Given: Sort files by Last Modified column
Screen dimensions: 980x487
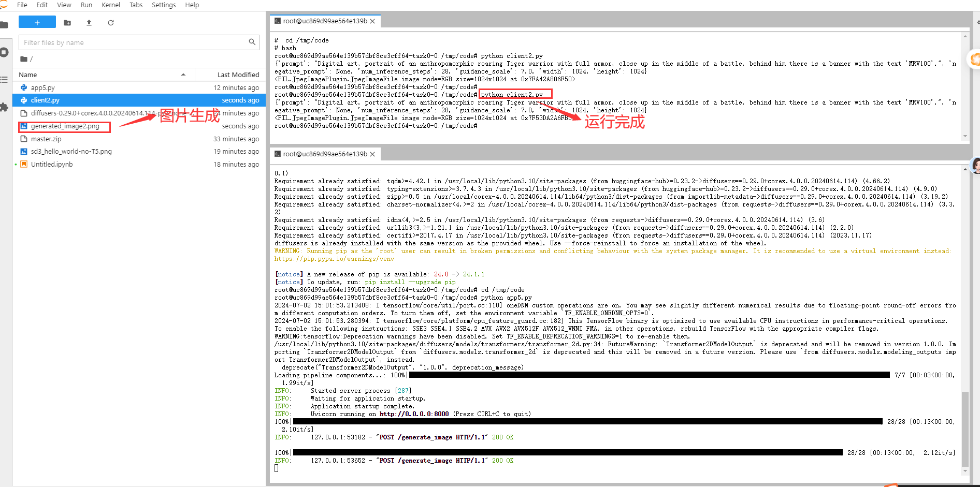Looking at the screenshot, I should tap(238, 75).
